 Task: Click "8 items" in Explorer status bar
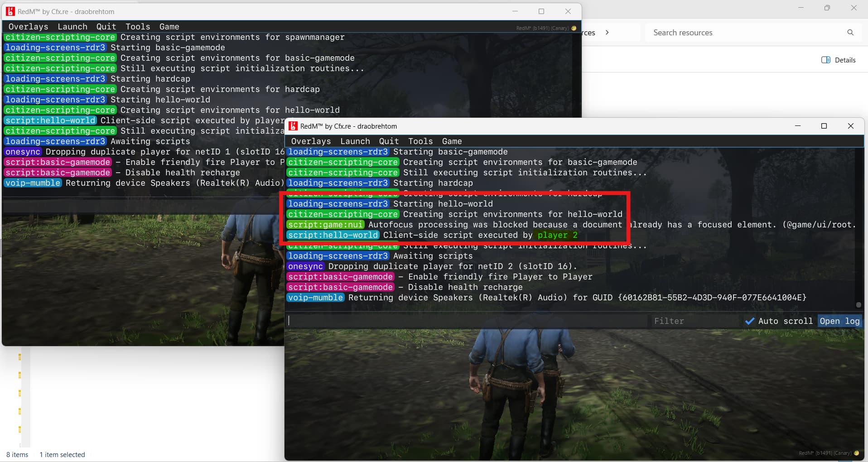pyautogui.click(x=17, y=455)
